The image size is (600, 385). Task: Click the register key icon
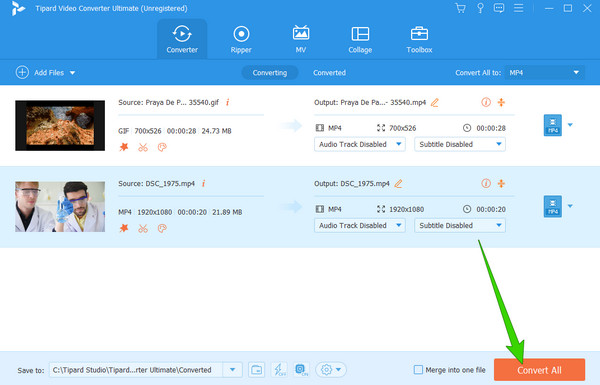480,8
